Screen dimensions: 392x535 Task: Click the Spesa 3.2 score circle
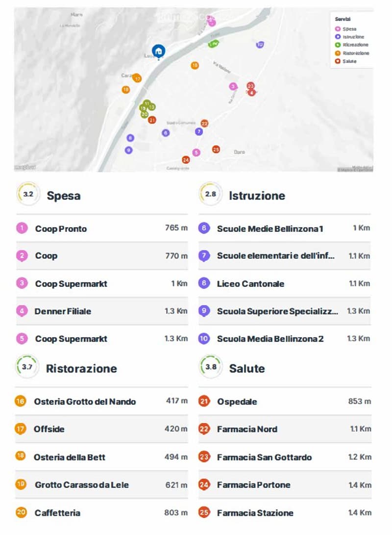point(28,194)
